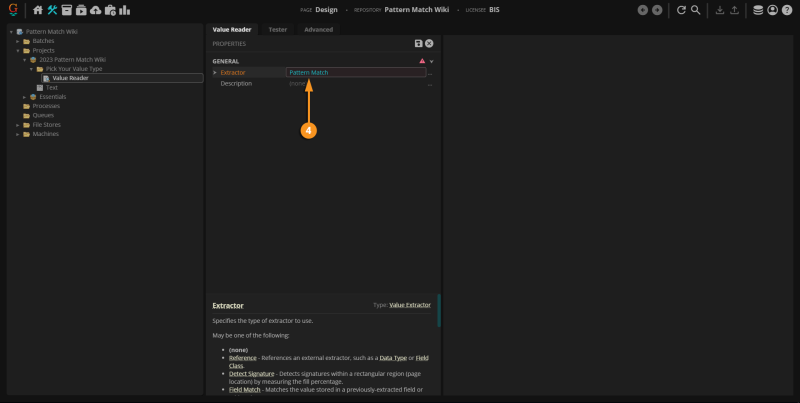Image resolution: width=800 pixels, height=403 pixels.
Task: Open the search magnifier icon
Action: coord(695,10)
